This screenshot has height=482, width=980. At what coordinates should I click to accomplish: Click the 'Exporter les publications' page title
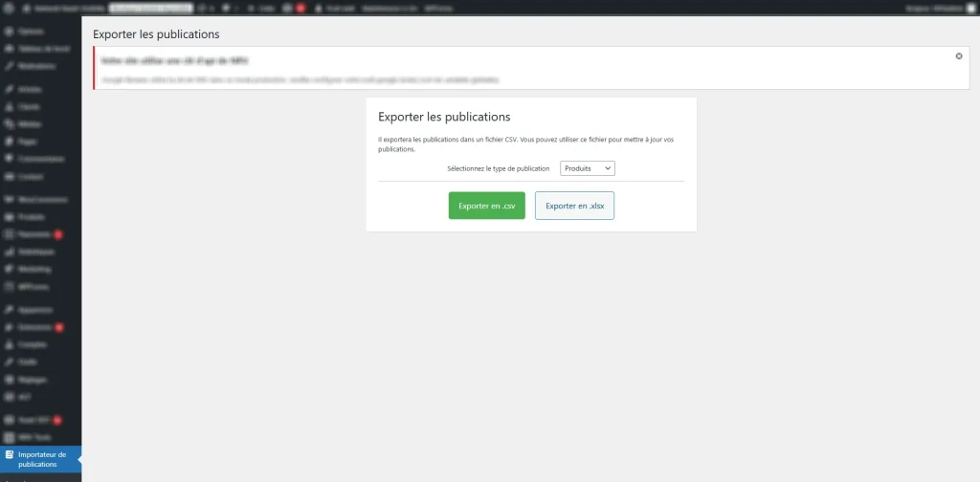tap(156, 34)
